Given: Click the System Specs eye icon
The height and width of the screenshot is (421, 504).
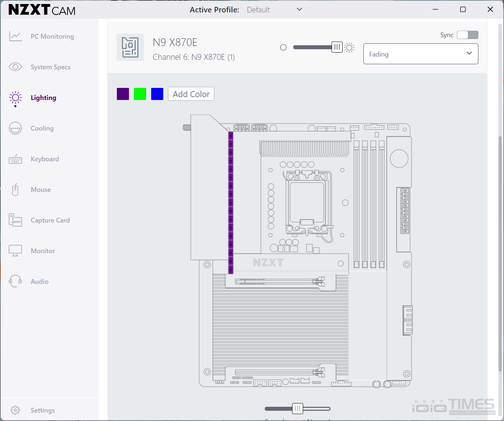Looking at the screenshot, I should click(x=15, y=67).
